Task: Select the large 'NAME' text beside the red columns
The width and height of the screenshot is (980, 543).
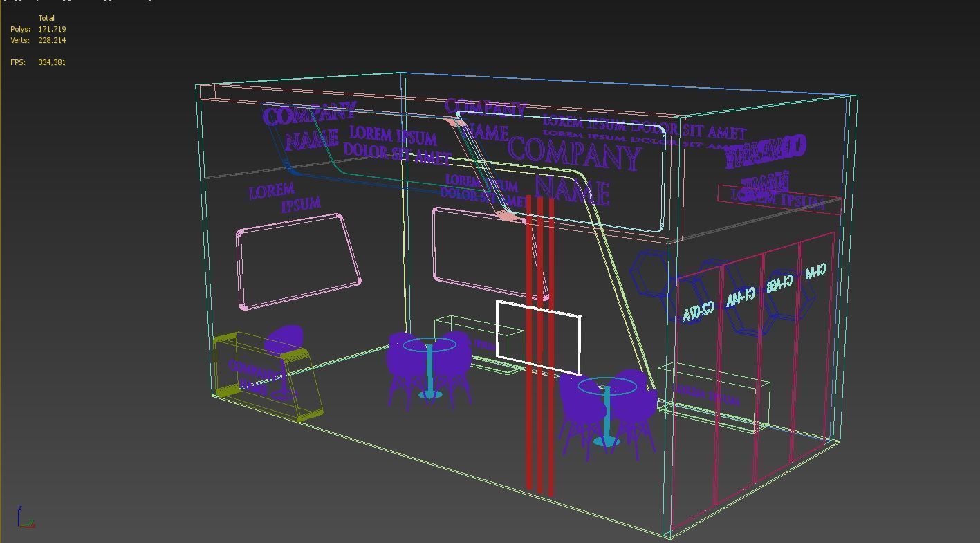Action: 573,190
